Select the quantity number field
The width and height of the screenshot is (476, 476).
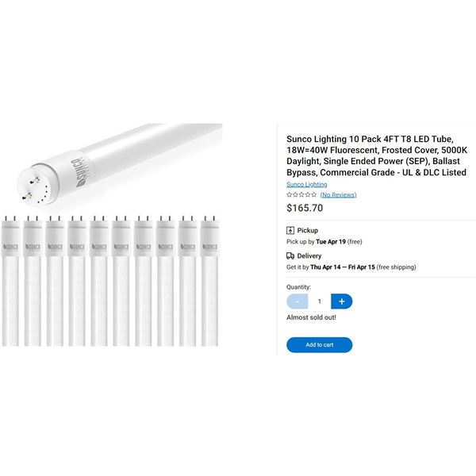pyautogui.click(x=320, y=301)
